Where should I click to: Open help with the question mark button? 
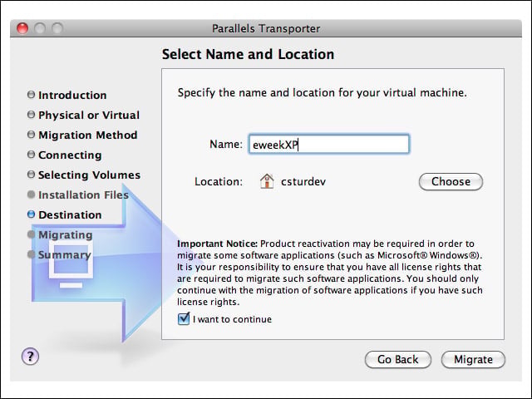[30, 357]
